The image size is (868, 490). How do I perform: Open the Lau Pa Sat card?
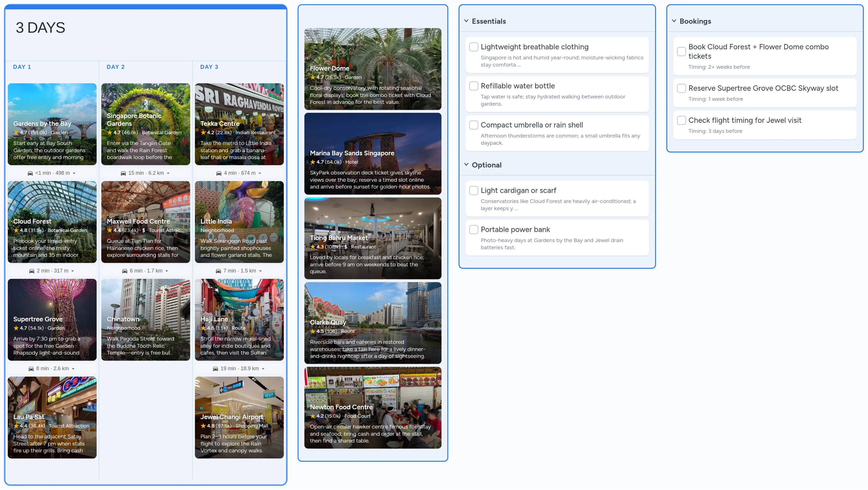pos(52,417)
